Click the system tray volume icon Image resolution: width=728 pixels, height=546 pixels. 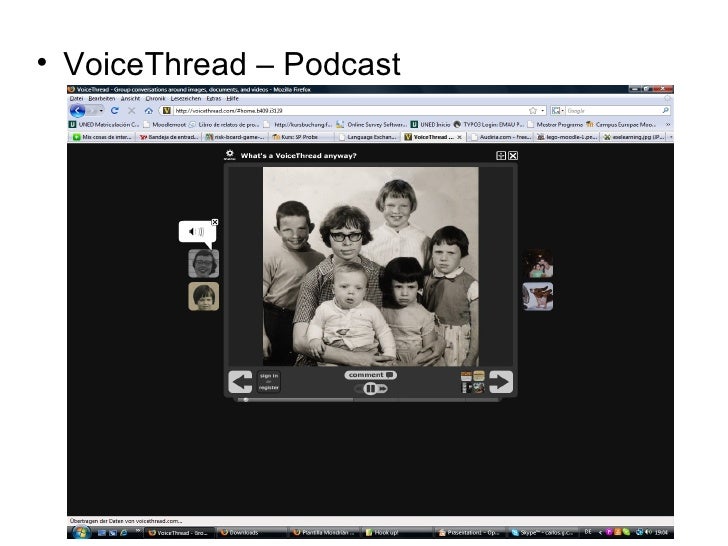(649, 533)
